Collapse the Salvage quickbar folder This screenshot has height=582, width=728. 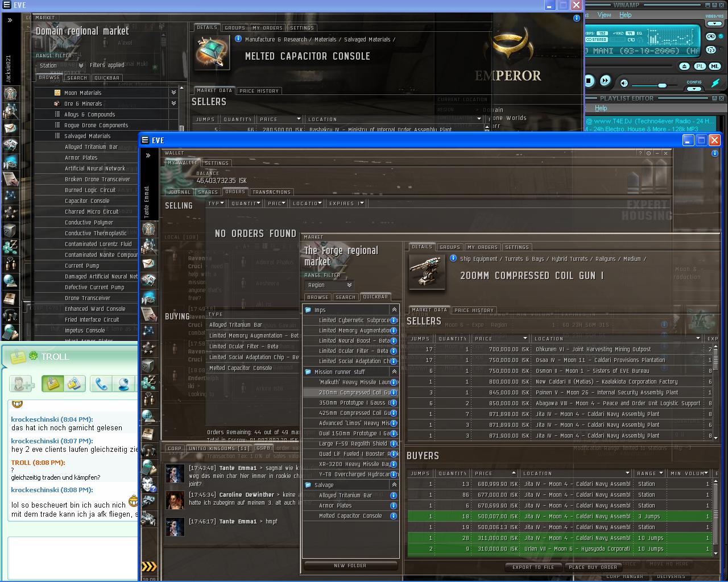pyautogui.click(x=394, y=485)
